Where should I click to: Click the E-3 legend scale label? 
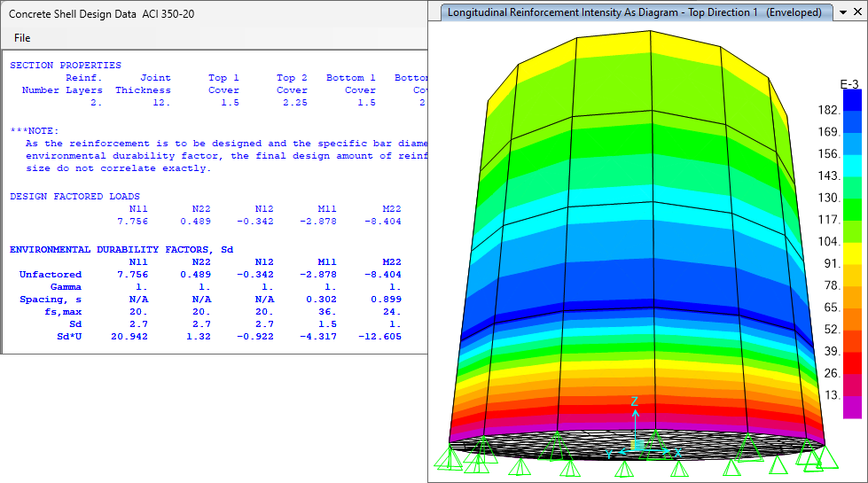coord(848,84)
